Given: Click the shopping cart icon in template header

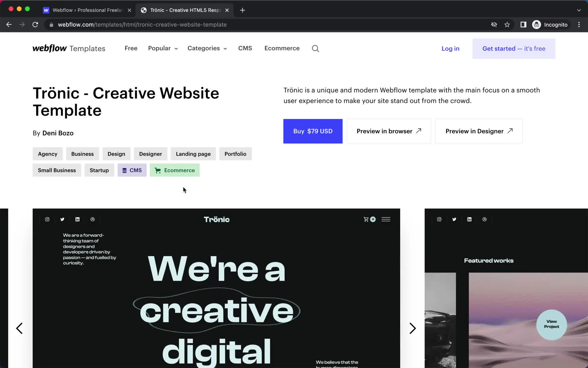Looking at the screenshot, I should coord(366,219).
